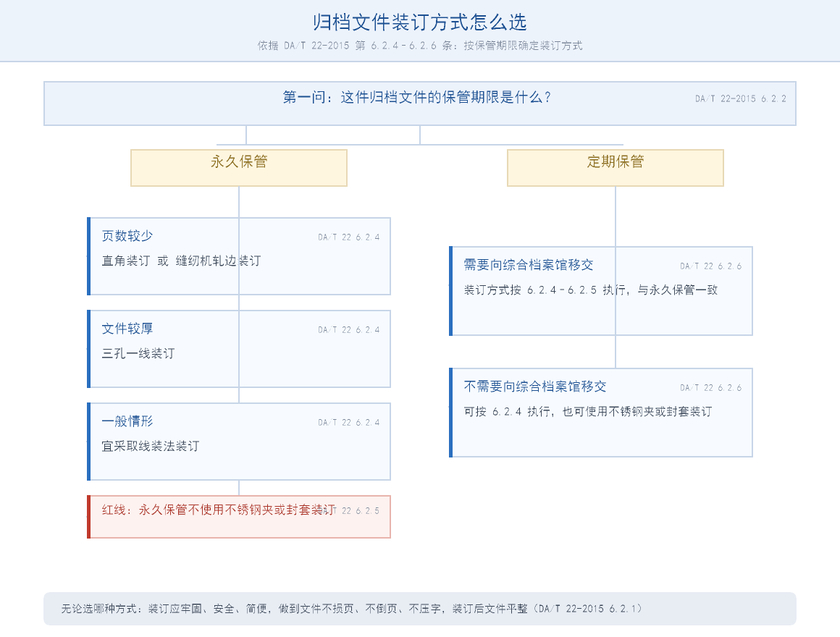This screenshot has width=840, height=637.
Task: Click the 一般情形 card heading
Action: [x=127, y=421]
